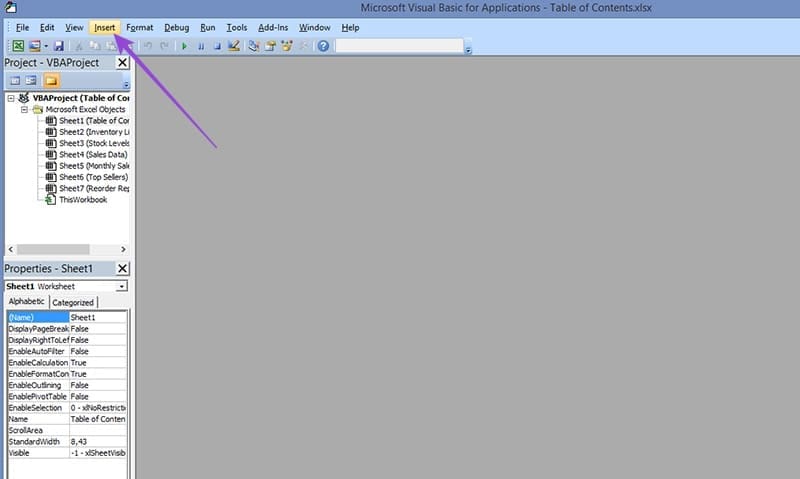Click the EnableCalculation True value
The image size is (800, 479).
coord(98,363)
